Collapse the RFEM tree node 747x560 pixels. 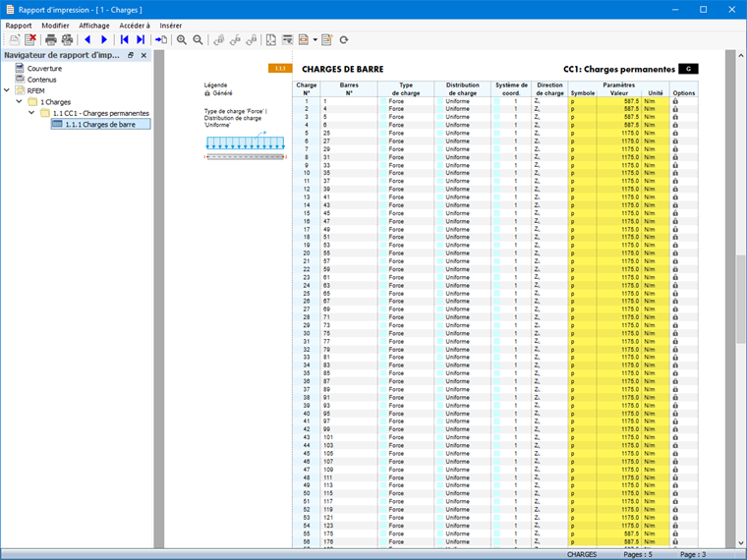pyautogui.click(x=9, y=90)
